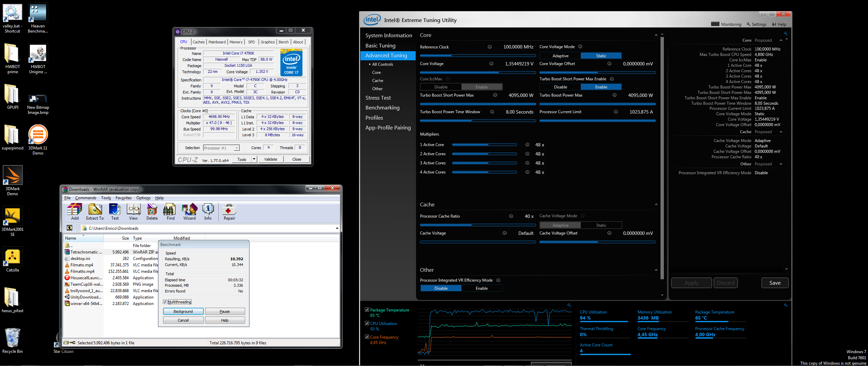This screenshot has height=366, width=868.
Task: Click Processor Cache Ratio info icon
Action: tap(511, 216)
